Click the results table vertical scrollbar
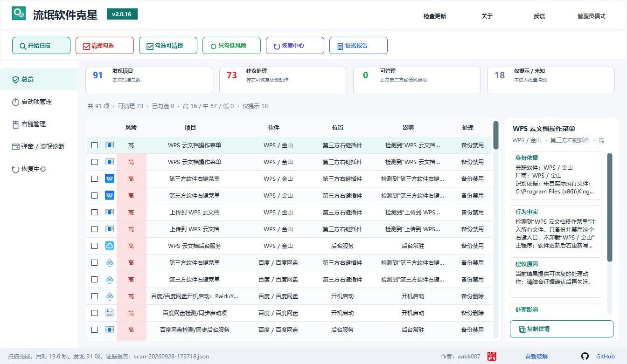627x364 pixels. (x=496, y=135)
